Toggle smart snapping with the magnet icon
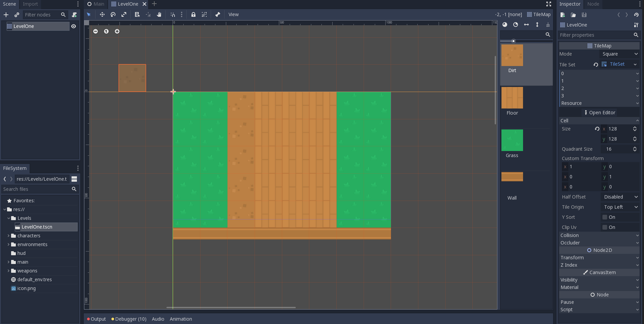This screenshot has height=324, width=644. pyautogui.click(x=173, y=15)
